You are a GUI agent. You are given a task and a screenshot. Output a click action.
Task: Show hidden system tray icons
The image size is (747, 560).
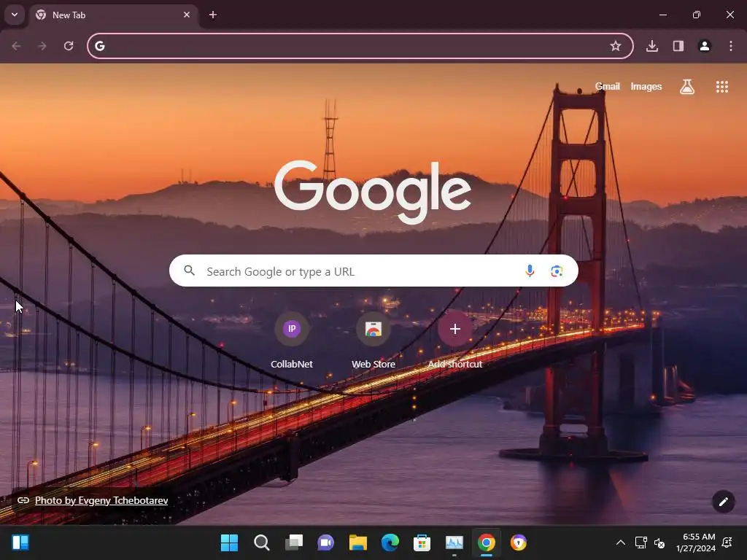point(620,542)
